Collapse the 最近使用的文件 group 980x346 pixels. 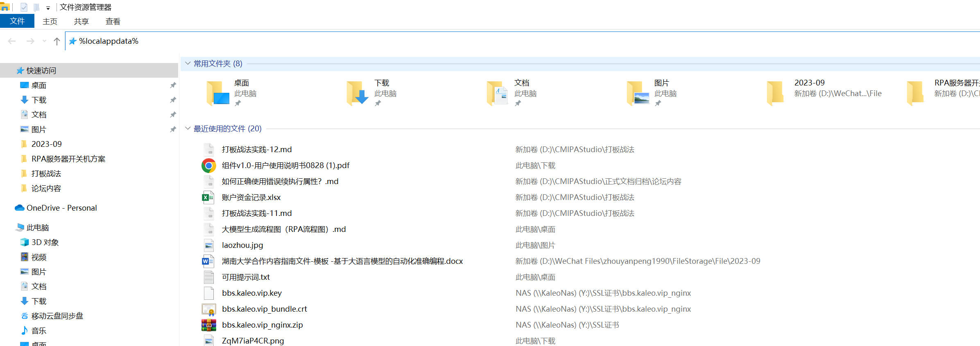[x=188, y=128]
